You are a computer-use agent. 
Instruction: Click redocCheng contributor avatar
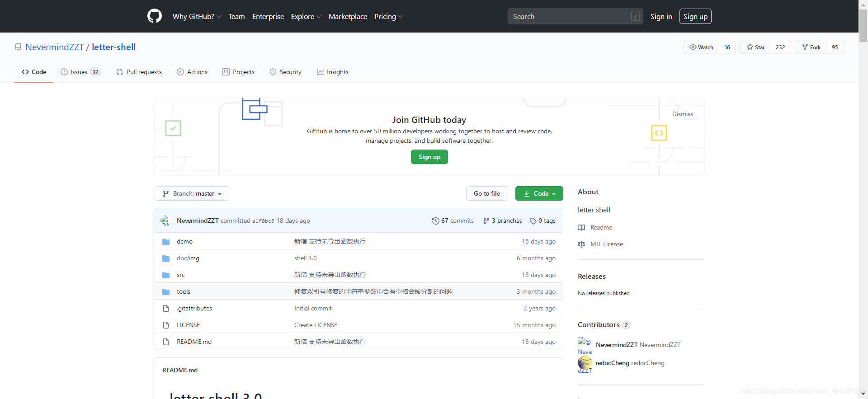pos(585,362)
